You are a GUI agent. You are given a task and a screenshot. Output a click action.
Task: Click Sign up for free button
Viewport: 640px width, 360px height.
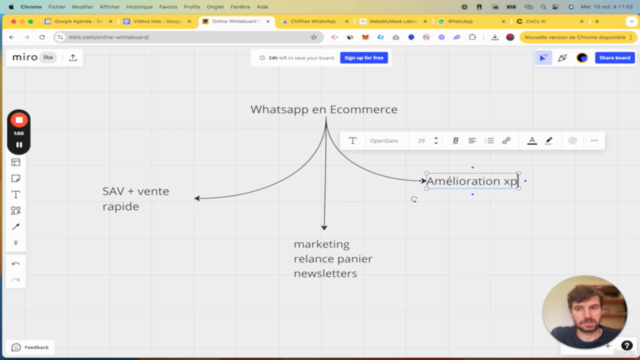point(364,58)
